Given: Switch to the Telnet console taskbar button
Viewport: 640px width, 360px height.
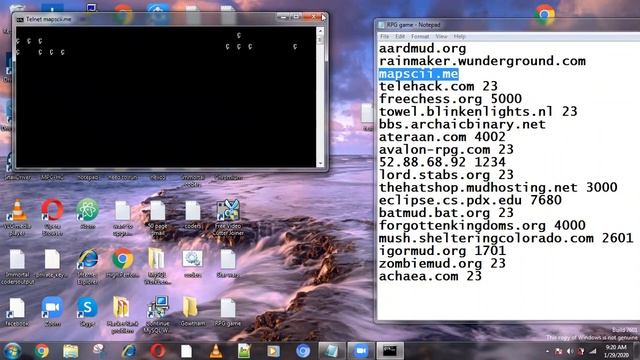Looking at the screenshot, I should click(x=390, y=351).
